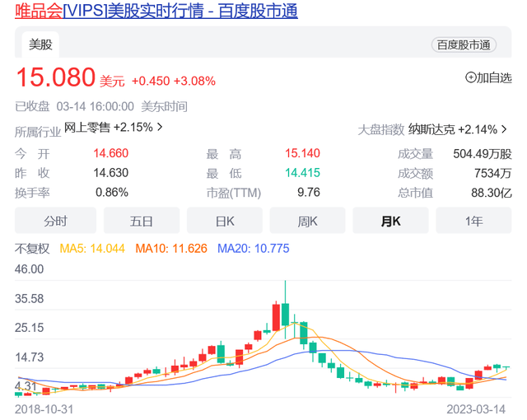Switch to the 五日 chart tab

point(141,221)
